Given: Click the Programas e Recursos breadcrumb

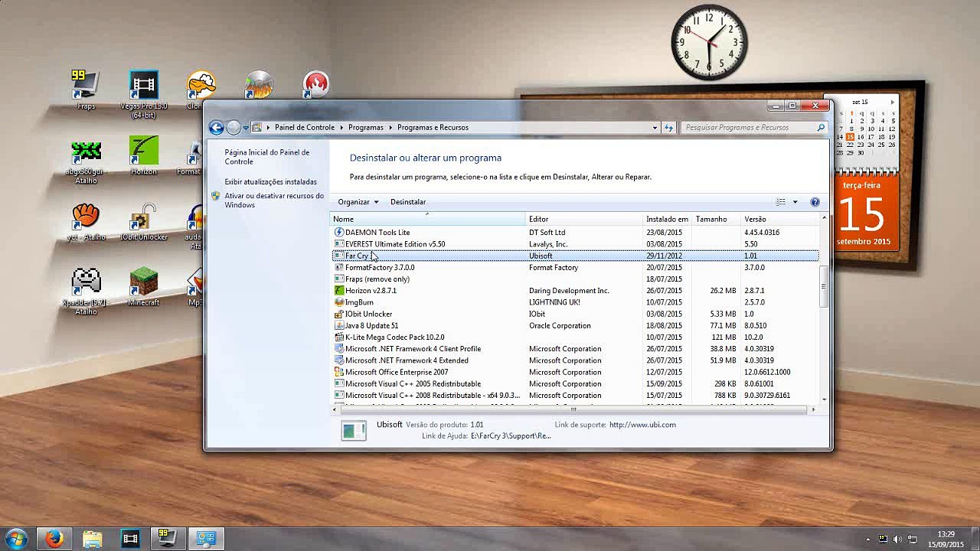Looking at the screenshot, I should click(x=433, y=128).
